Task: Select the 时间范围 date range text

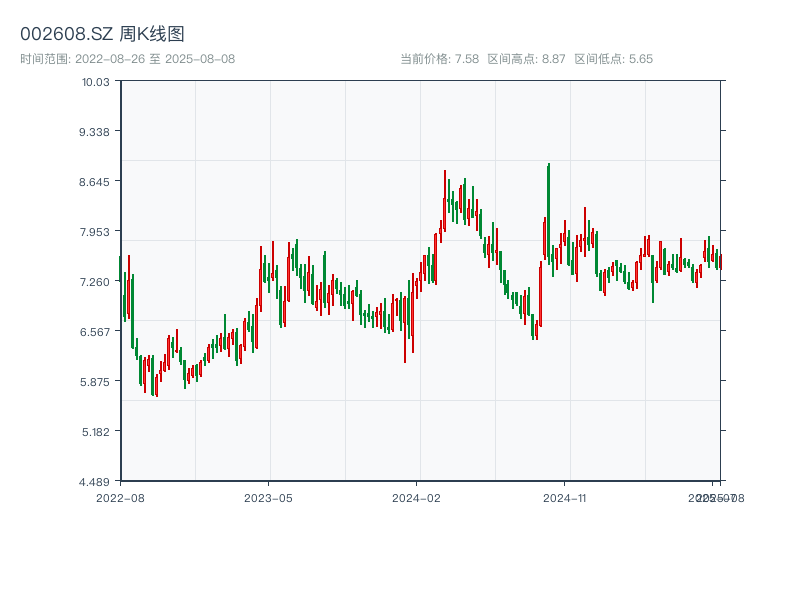Action: pyautogui.click(x=127, y=59)
